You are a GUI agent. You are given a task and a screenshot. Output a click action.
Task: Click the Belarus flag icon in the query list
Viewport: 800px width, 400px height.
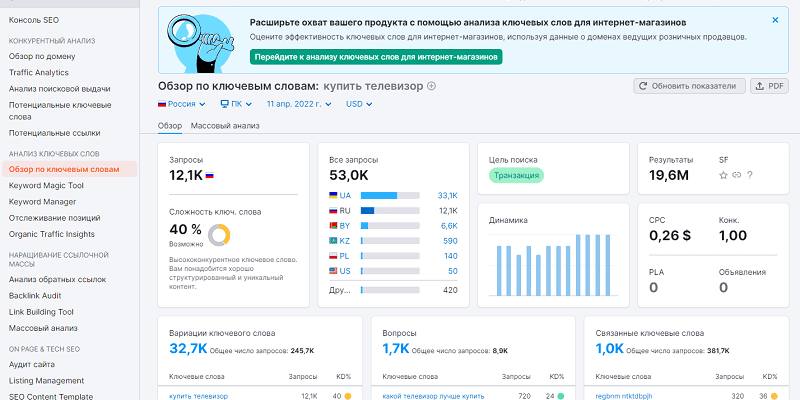pyautogui.click(x=334, y=226)
